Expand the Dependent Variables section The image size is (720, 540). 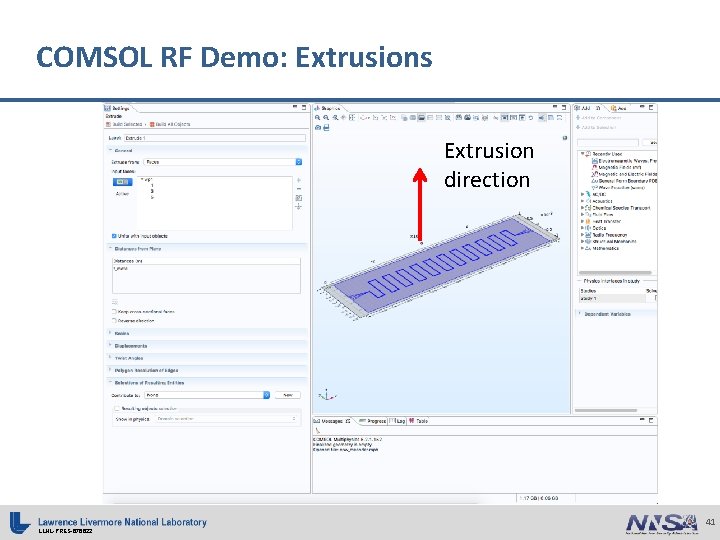pyautogui.click(x=580, y=314)
